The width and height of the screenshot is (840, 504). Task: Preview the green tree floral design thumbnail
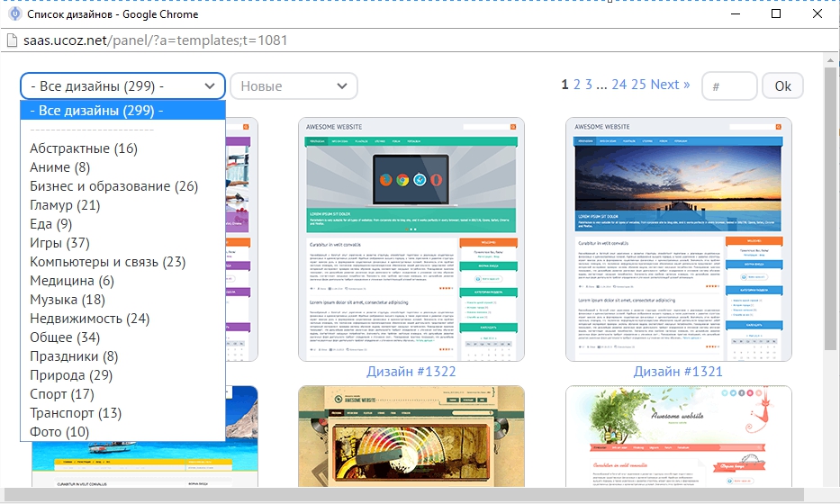[x=678, y=436]
